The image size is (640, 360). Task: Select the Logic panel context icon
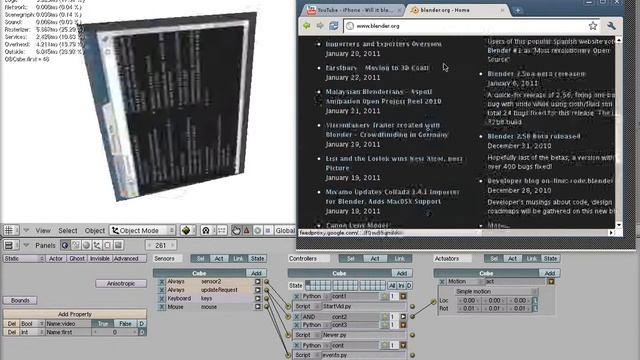click(x=65, y=245)
